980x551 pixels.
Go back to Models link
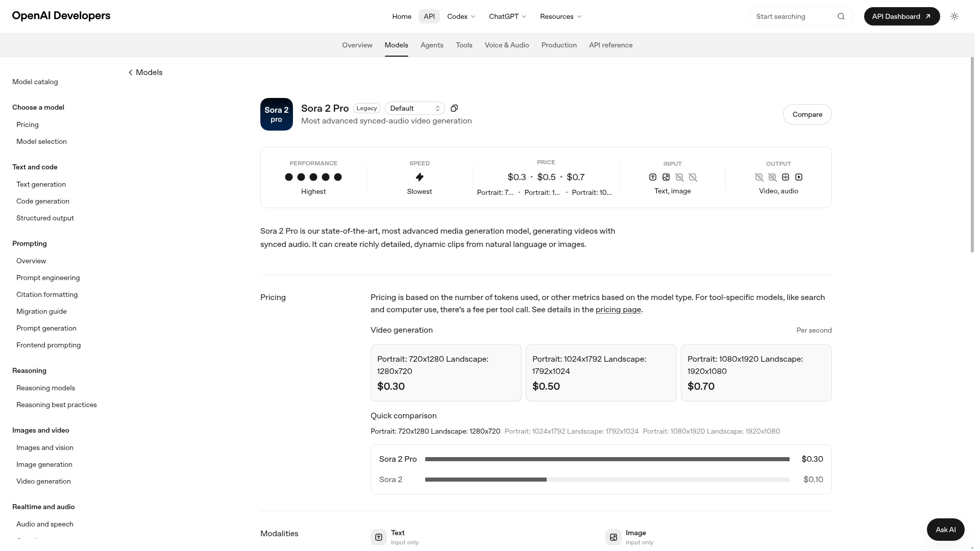point(145,72)
